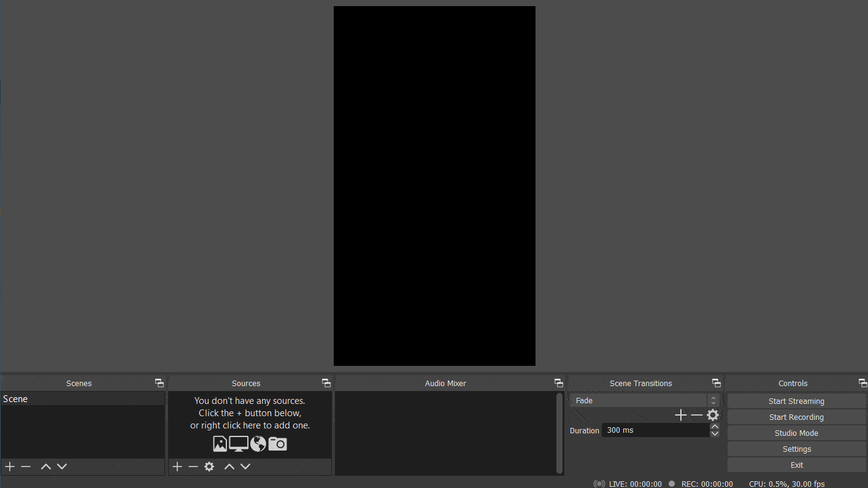The height and width of the screenshot is (488, 868).
Task: Remove selected source with minus icon
Action: pos(193,467)
